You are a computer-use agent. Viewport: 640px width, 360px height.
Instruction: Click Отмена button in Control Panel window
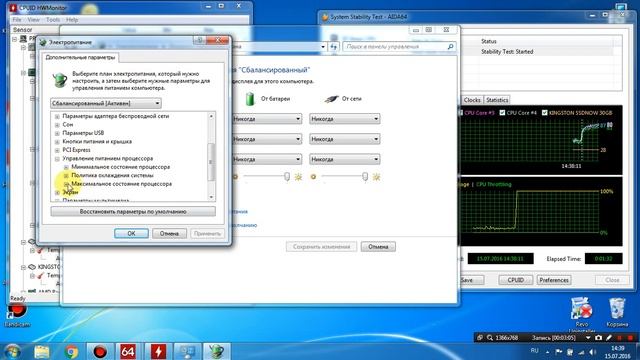(x=378, y=247)
